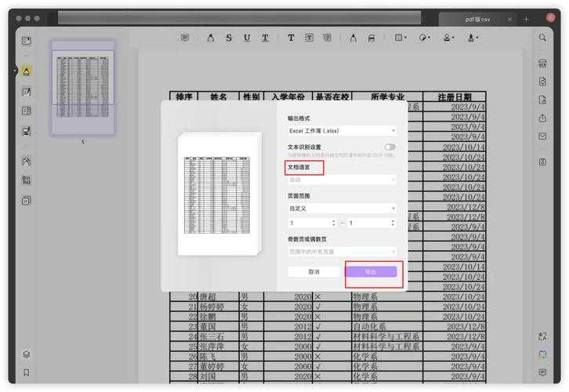This screenshot has width=569, height=392.
Task: Select the text callout tool
Action: 328,38
